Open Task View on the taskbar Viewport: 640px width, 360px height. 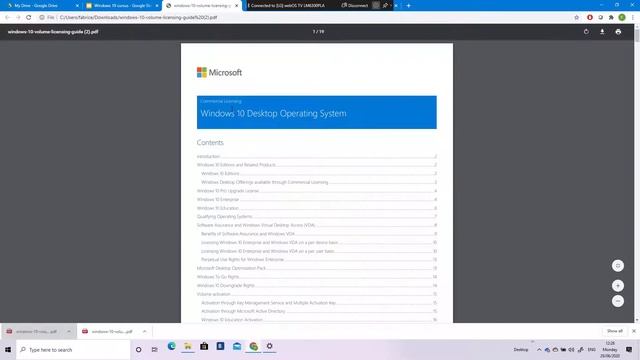155,350
